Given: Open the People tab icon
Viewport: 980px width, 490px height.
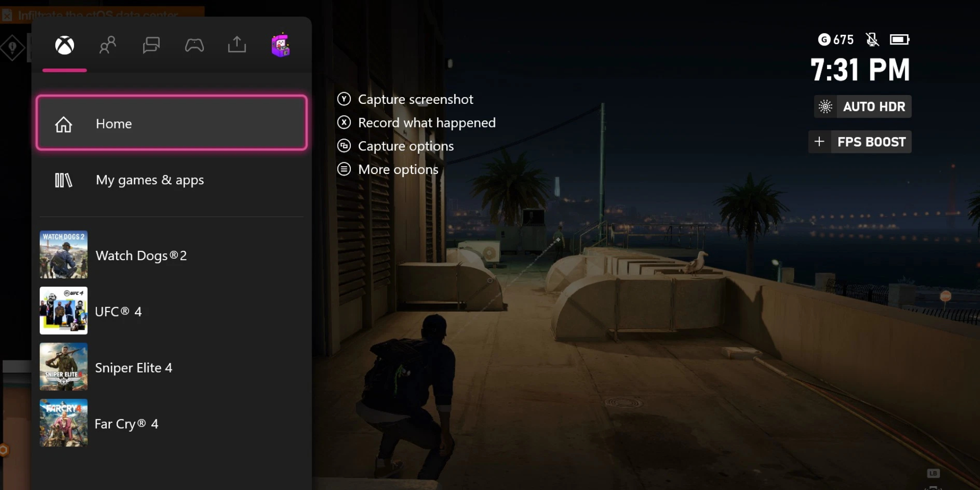Looking at the screenshot, I should (x=108, y=45).
